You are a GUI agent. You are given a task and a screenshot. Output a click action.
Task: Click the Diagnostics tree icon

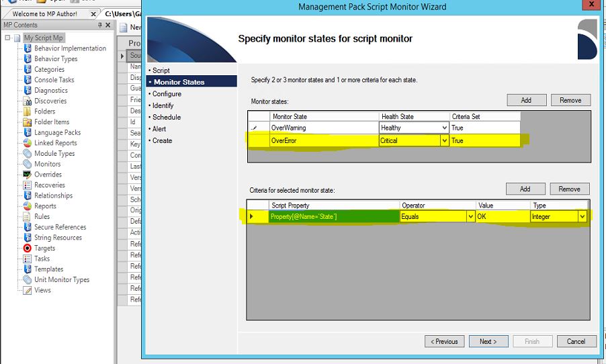(x=28, y=90)
